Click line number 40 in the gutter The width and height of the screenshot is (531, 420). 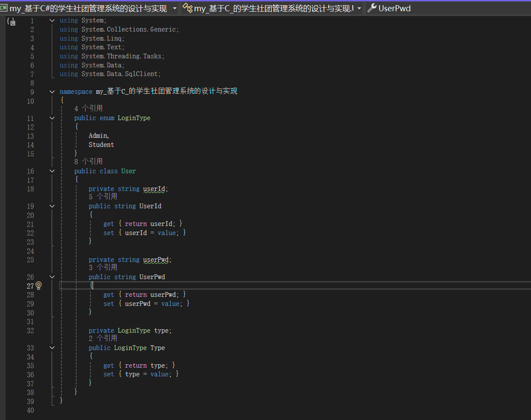coord(30,410)
